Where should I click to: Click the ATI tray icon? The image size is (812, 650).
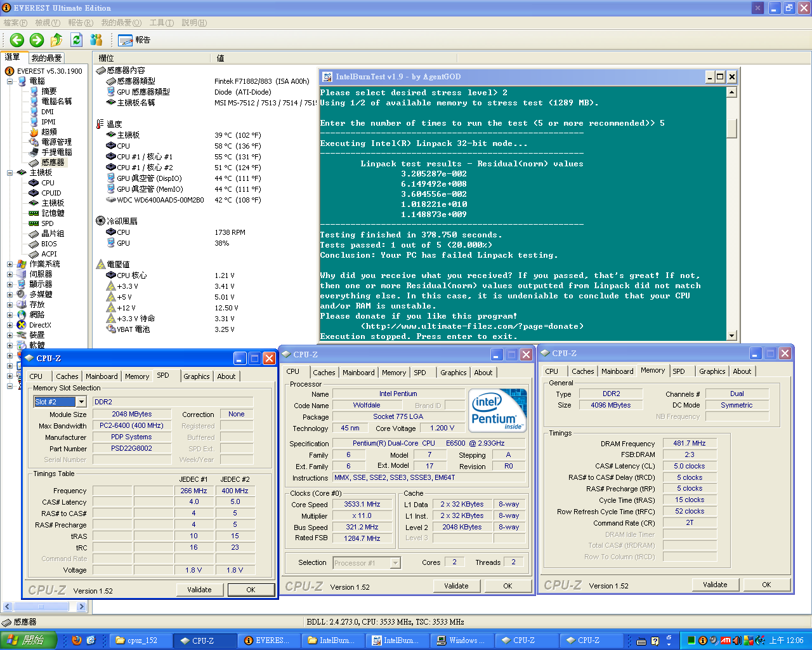coord(725,640)
